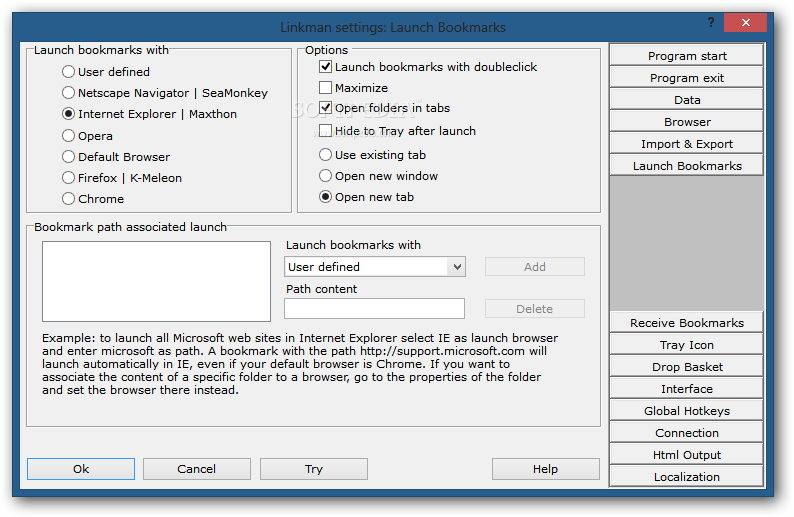Viewport: 794px width, 517px height.
Task: Open the Program exit settings page
Action: click(687, 78)
